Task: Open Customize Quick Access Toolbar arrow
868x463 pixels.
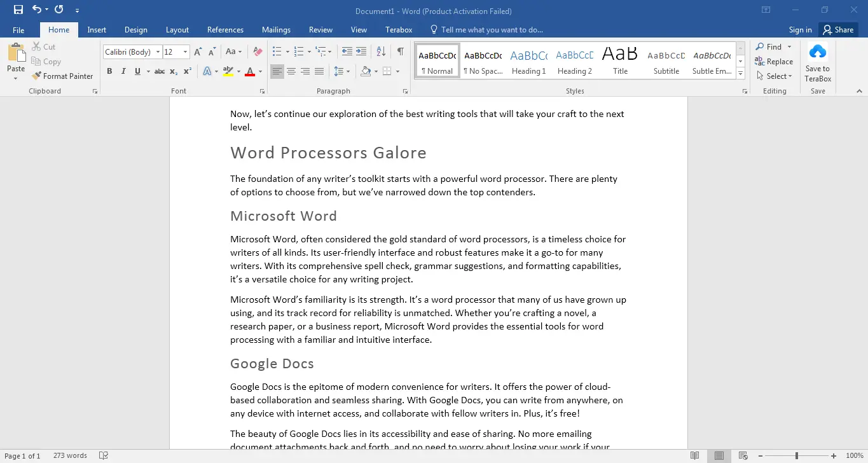Action: (x=77, y=10)
